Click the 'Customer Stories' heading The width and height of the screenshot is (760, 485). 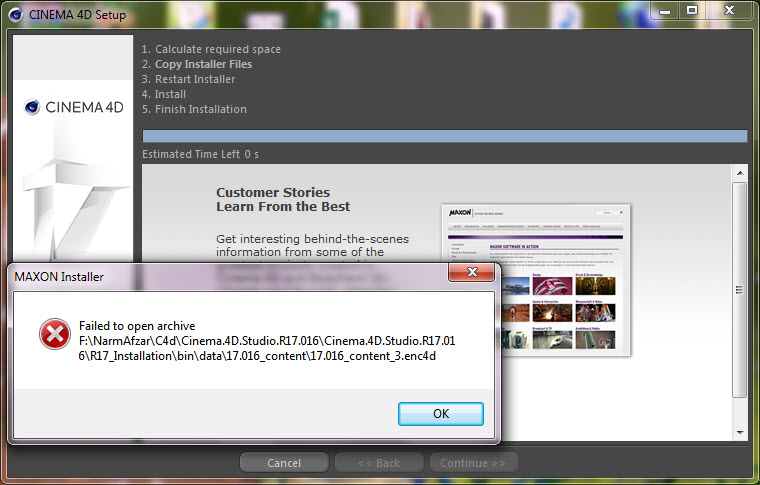273,192
